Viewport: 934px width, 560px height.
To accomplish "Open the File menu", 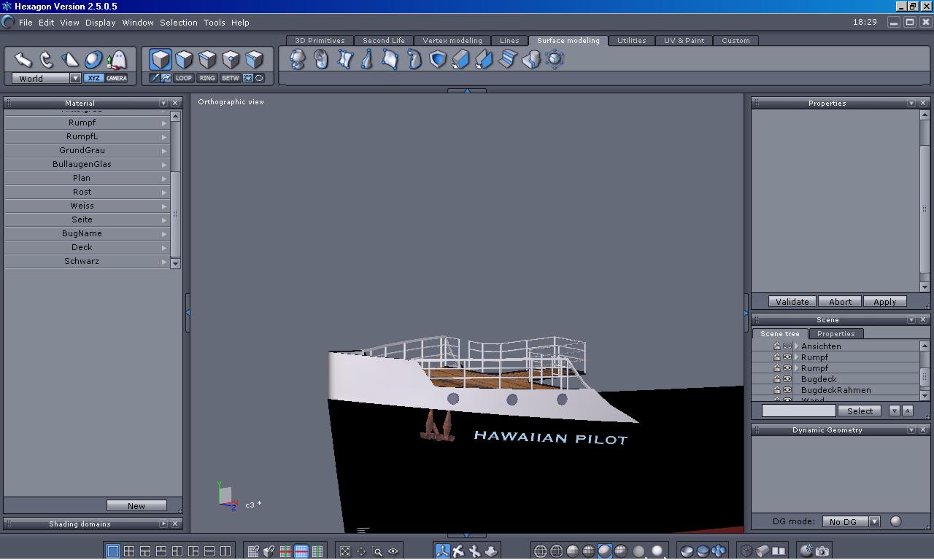I will coord(26,23).
